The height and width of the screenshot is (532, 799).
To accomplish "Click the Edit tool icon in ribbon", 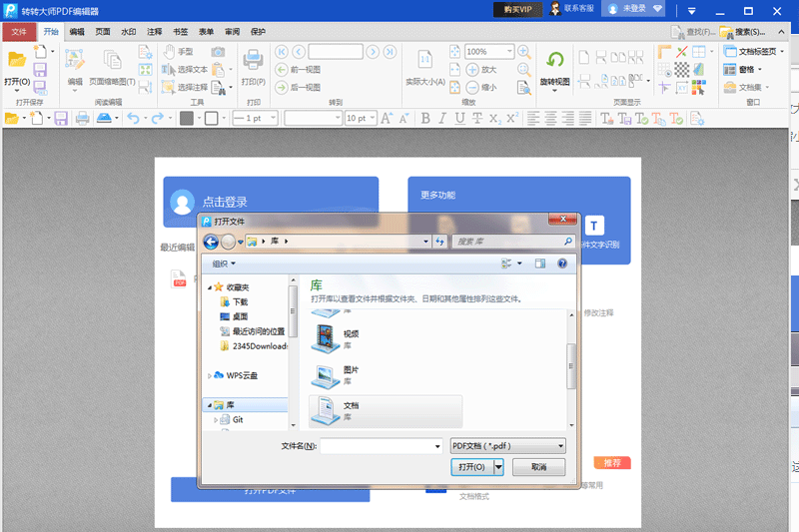I will 74,60.
